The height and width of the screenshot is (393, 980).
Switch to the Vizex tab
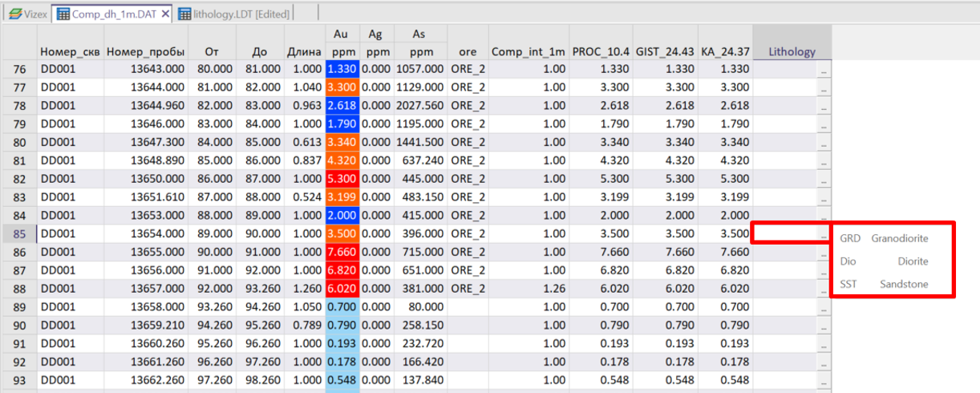30,14
